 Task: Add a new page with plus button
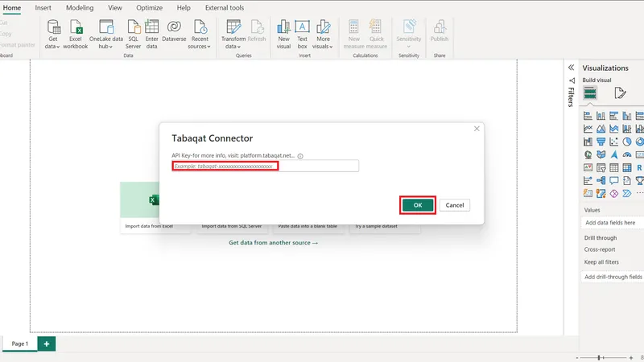tap(47, 343)
